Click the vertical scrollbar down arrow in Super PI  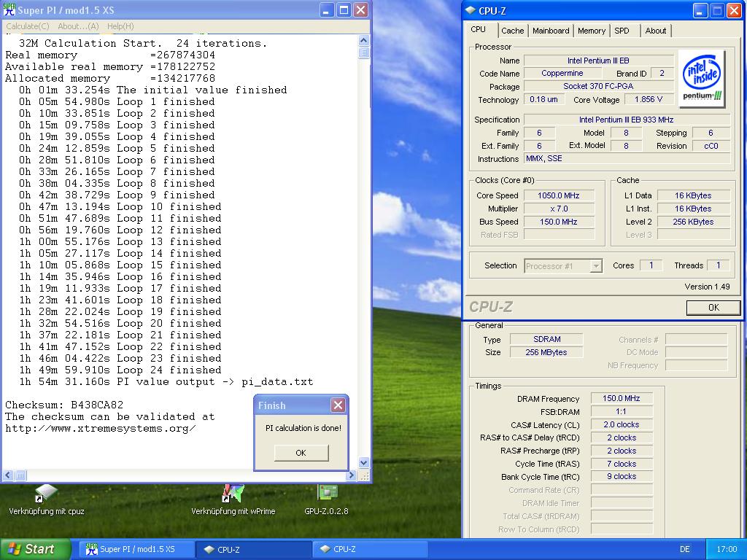[363, 462]
